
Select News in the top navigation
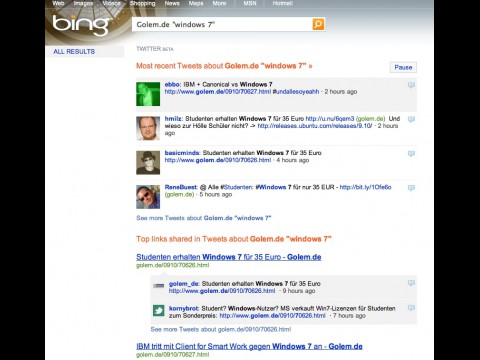(172, 3)
